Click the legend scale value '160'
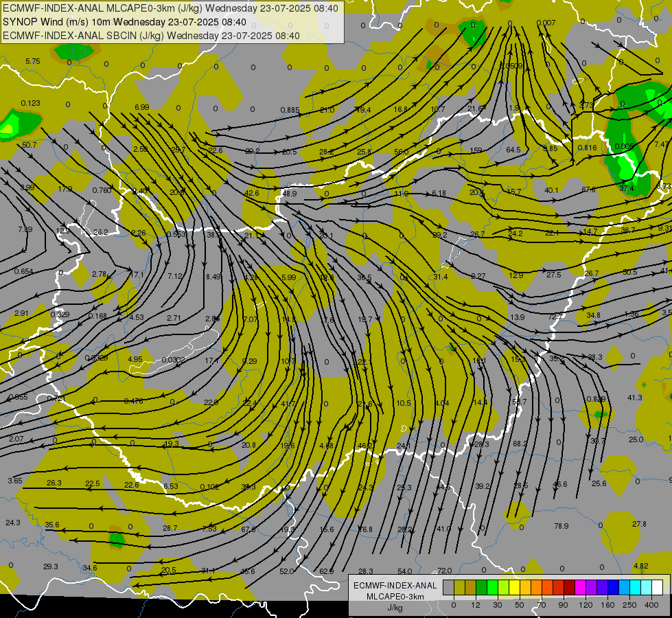 coord(607,605)
